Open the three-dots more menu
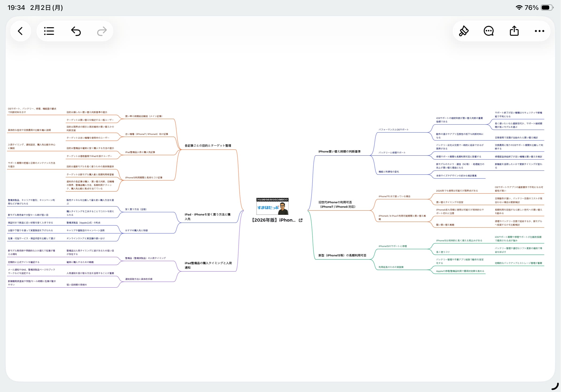Image resolution: width=561 pixels, height=392 pixels. (539, 31)
